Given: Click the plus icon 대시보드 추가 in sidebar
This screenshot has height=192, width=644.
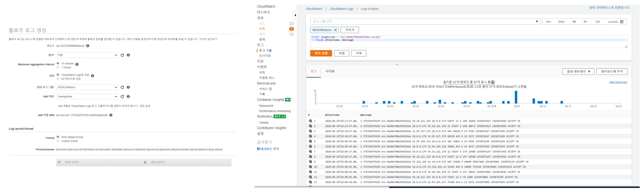Looking at the screenshot, I should click(x=258, y=149).
